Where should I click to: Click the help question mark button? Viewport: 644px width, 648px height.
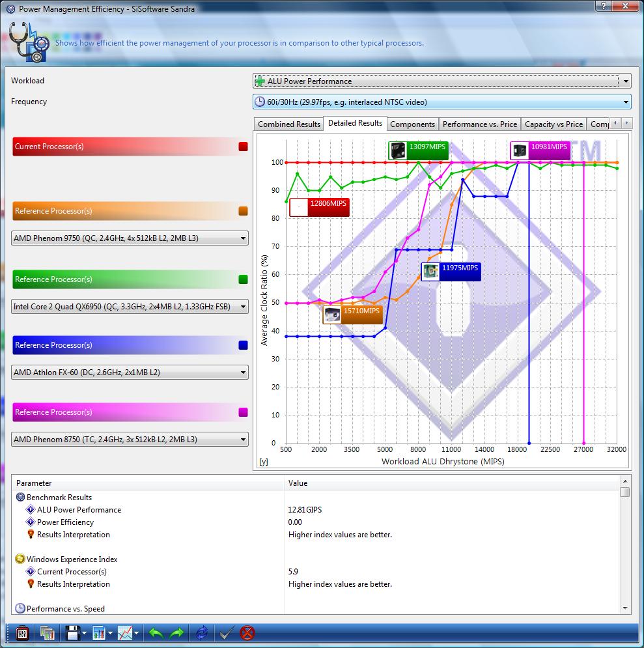(604, 5)
